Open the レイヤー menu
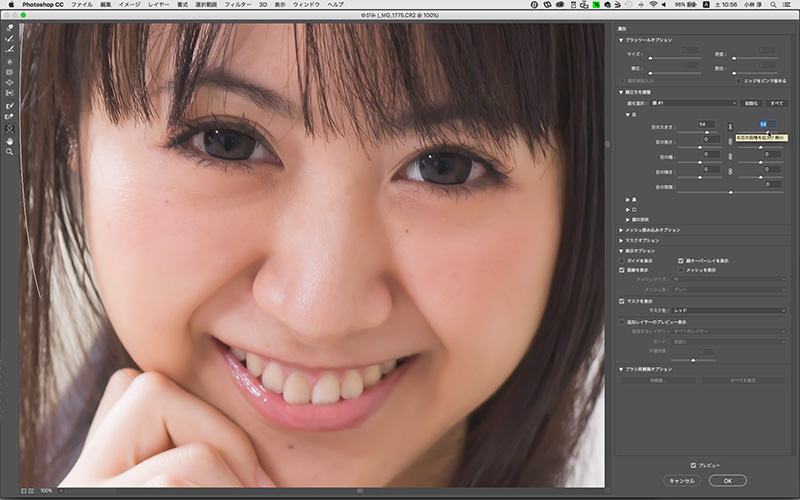 [158, 5]
